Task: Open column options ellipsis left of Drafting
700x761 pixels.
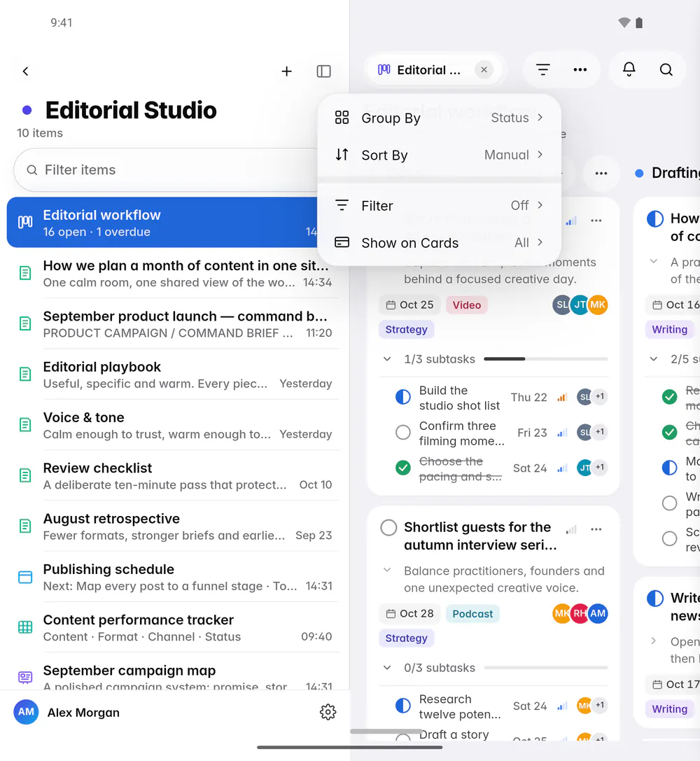Action: (x=601, y=173)
